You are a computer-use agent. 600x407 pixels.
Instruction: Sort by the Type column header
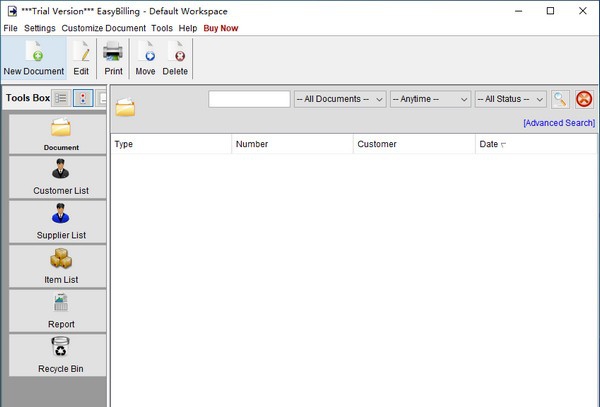tap(171, 144)
